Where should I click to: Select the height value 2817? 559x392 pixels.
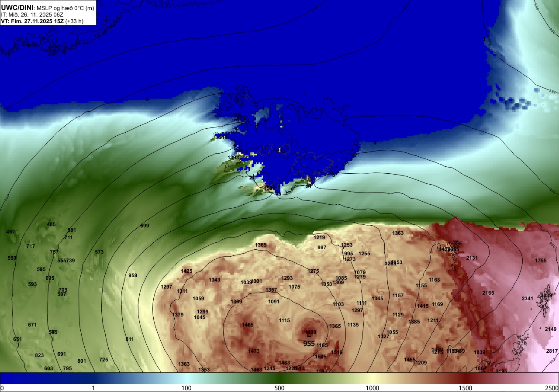click(552, 351)
